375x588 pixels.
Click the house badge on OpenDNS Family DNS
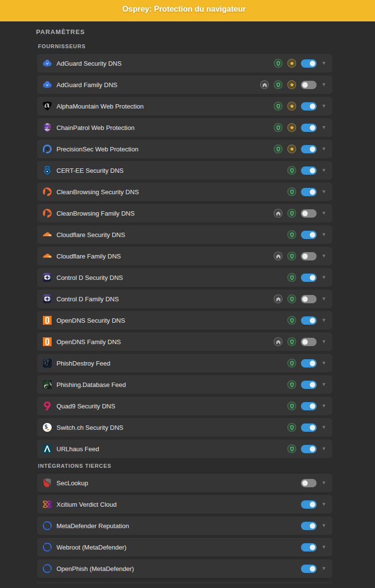tap(278, 342)
